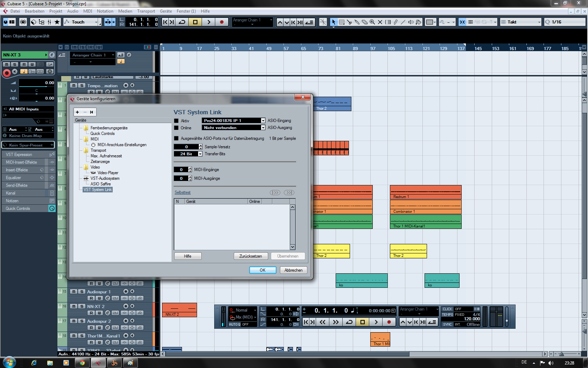Image resolution: width=588 pixels, height=368 pixels.
Task: Enable the Online checkbox
Action: [176, 128]
